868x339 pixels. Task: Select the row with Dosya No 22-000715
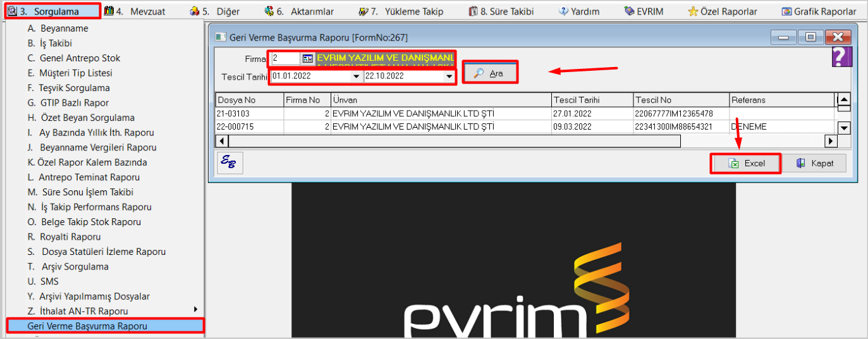(525, 126)
